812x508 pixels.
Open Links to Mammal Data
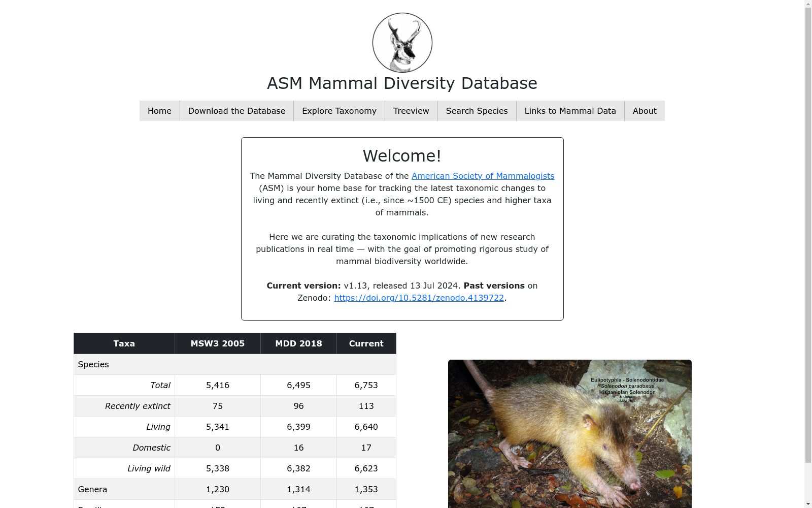pos(570,111)
